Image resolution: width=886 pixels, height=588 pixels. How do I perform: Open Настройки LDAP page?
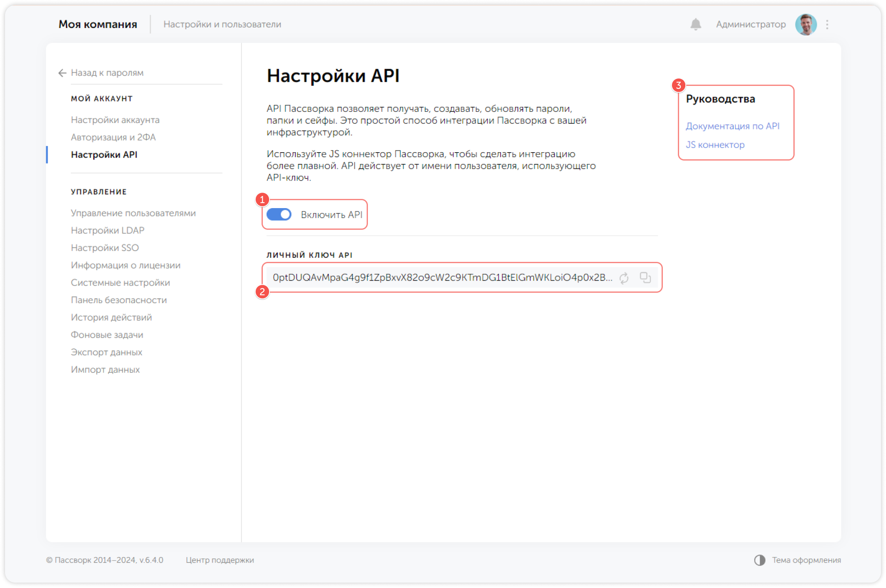click(107, 230)
